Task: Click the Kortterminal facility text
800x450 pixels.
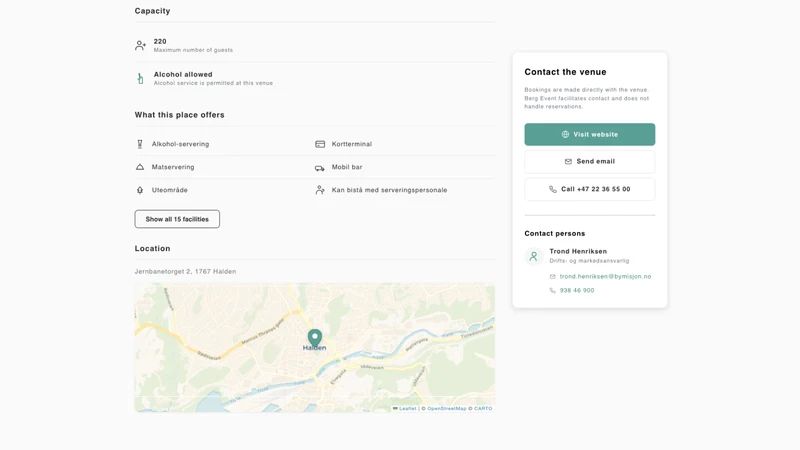Action: [x=352, y=144]
